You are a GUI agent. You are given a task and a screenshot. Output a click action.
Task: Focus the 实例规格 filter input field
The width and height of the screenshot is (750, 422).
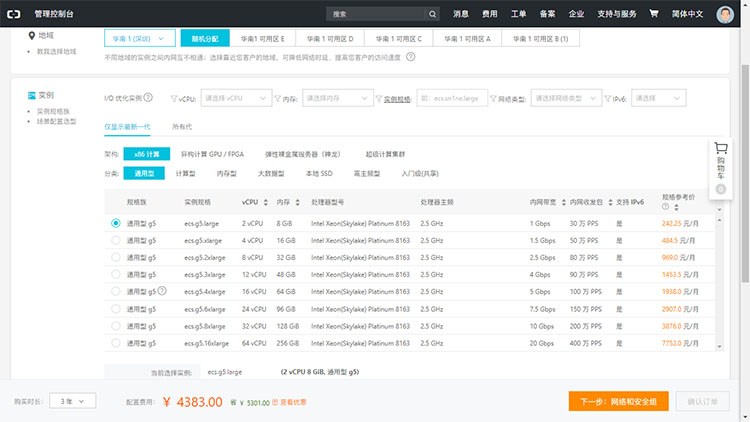point(452,98)
